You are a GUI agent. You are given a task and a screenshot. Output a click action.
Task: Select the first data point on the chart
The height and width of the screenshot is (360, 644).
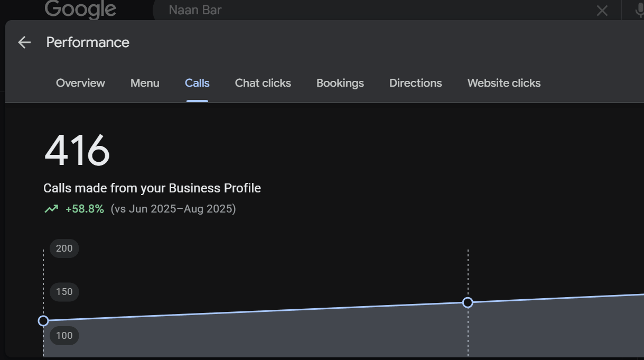click(43, 321)
